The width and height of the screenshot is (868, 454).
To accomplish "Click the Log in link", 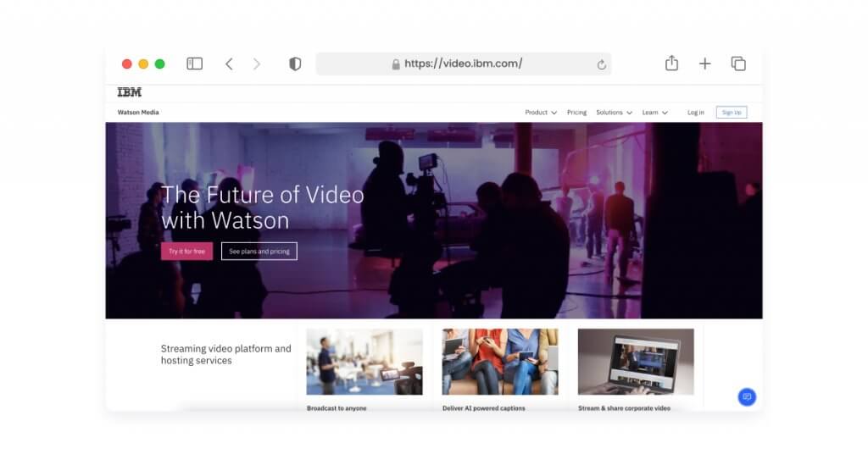I will point(696,113).
